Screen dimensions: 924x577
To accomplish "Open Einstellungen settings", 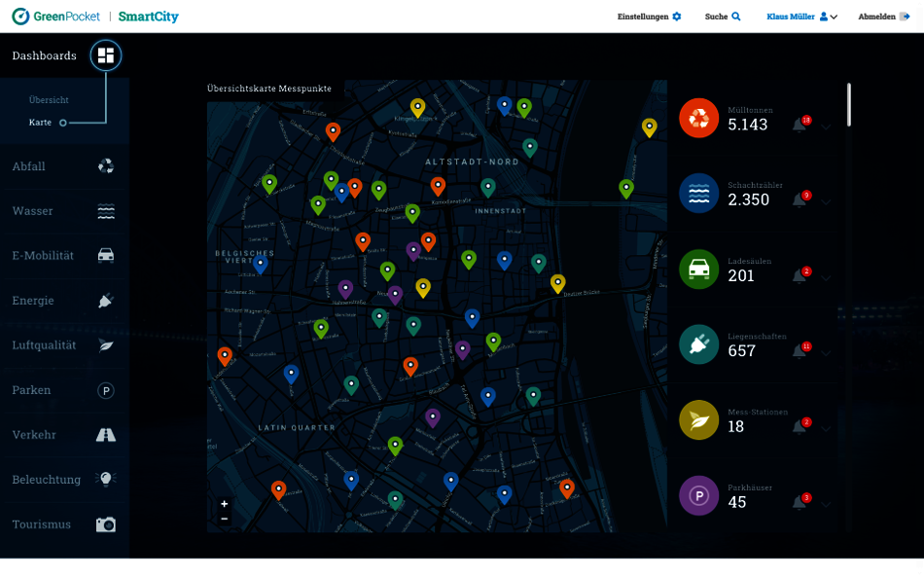I will (x=649, y=17).
